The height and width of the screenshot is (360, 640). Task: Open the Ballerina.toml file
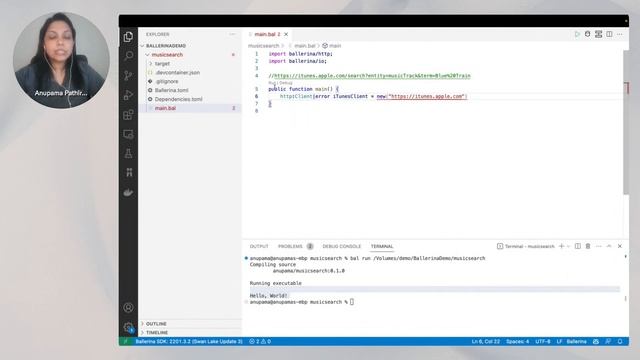tap(171, 90)
